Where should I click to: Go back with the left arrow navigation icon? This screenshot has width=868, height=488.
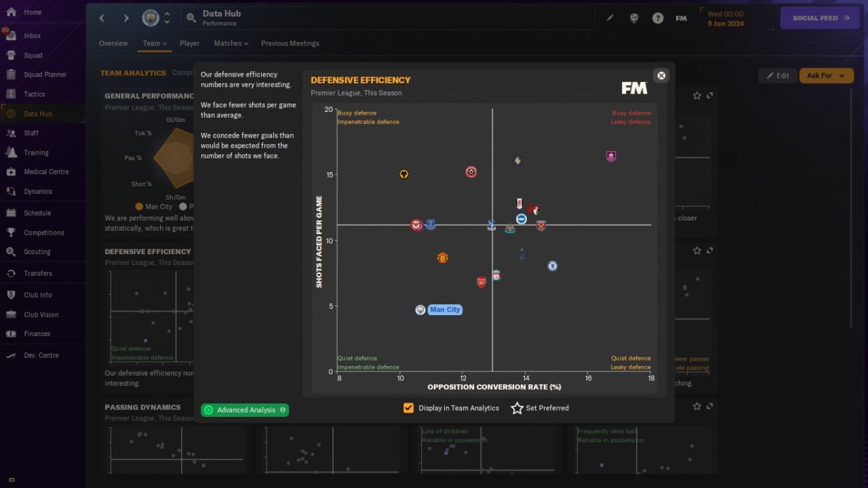tap(102, 18)
